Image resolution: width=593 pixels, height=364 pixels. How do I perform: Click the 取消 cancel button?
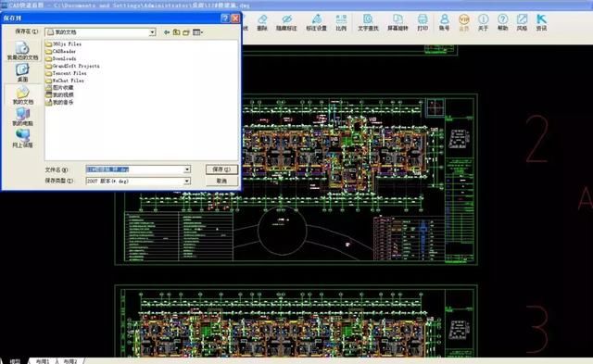(221, 181)
